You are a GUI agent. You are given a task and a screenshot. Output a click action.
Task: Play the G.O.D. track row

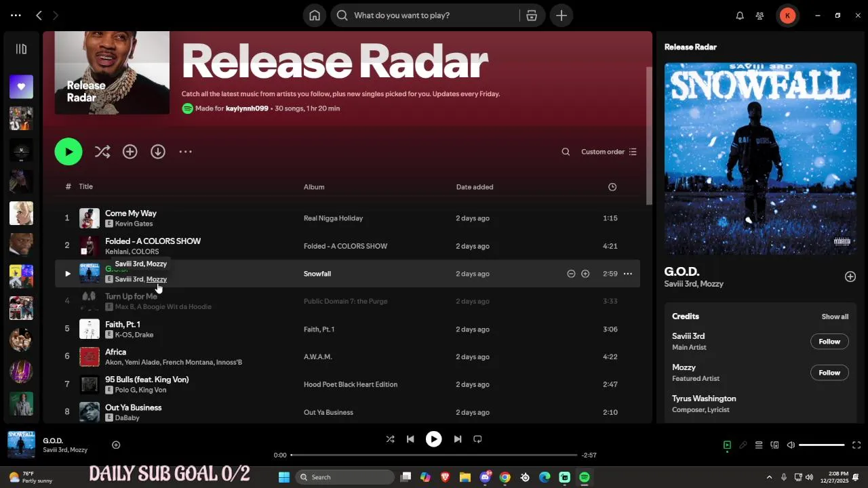67,274
